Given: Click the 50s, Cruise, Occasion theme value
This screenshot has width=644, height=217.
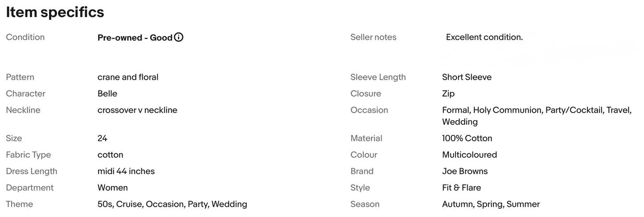Looking at the screenshot, I should tap(172, 204).
